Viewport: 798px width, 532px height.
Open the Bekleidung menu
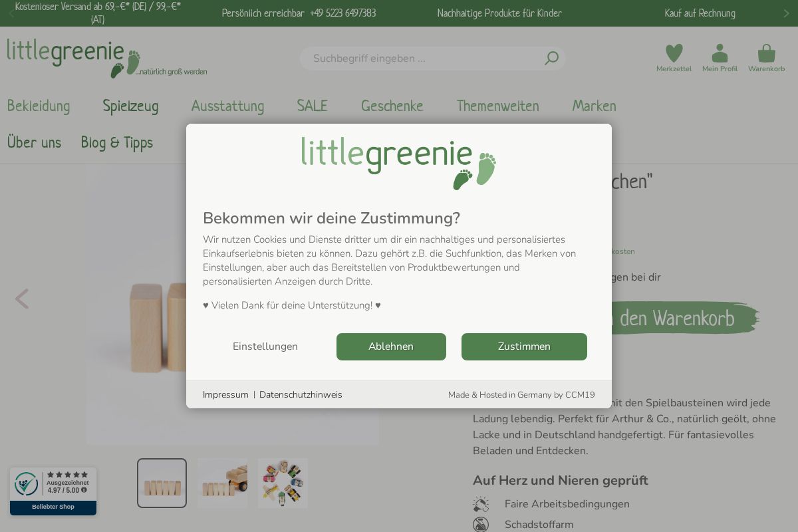tap(39, 106)
